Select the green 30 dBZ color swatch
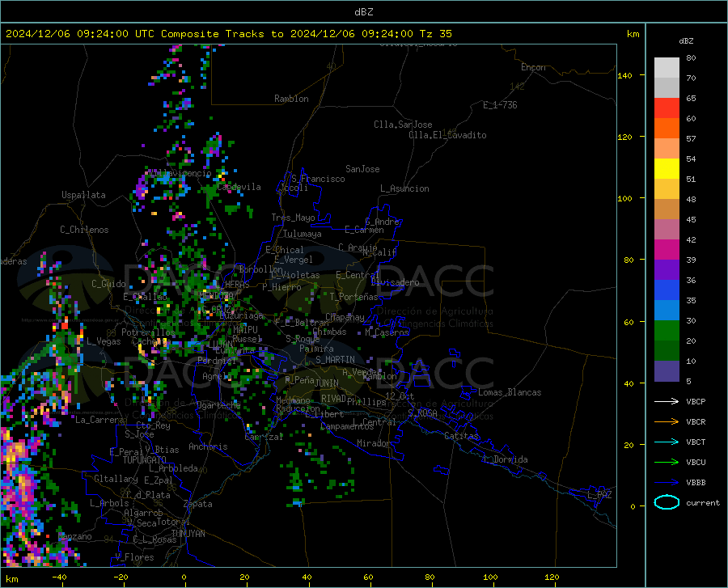 point(667,331)
